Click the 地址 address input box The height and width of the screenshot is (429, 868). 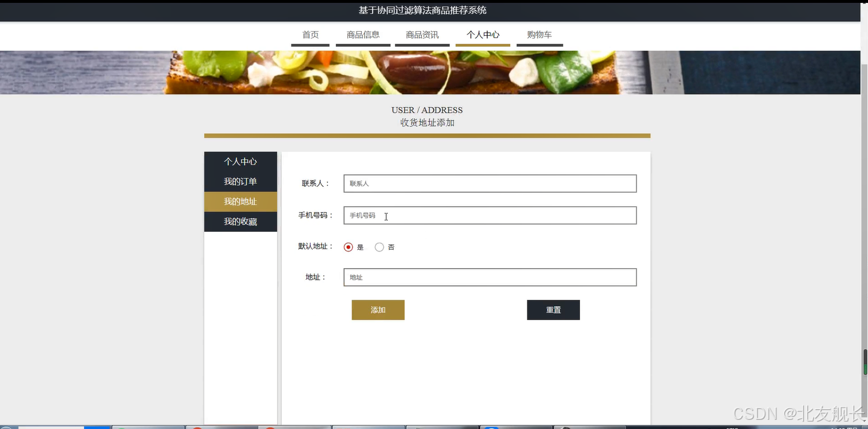(x=489, y=277)
